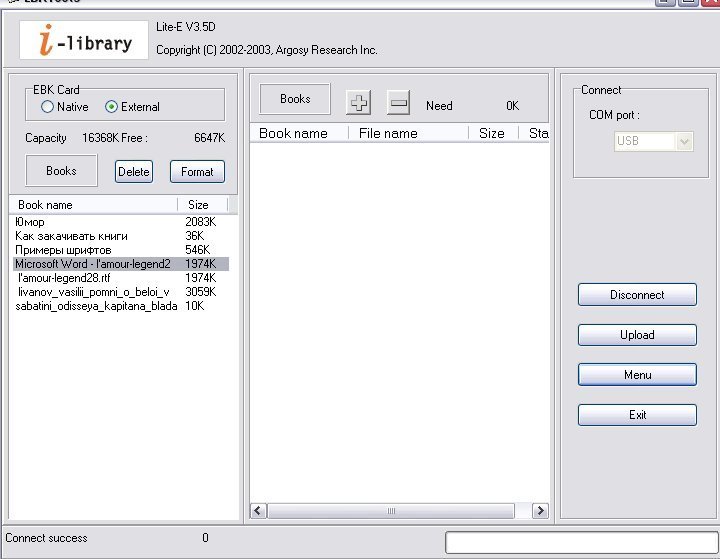
Task: Click the Connect success status text
Action: pyautogui.click(x=46, y=538)
